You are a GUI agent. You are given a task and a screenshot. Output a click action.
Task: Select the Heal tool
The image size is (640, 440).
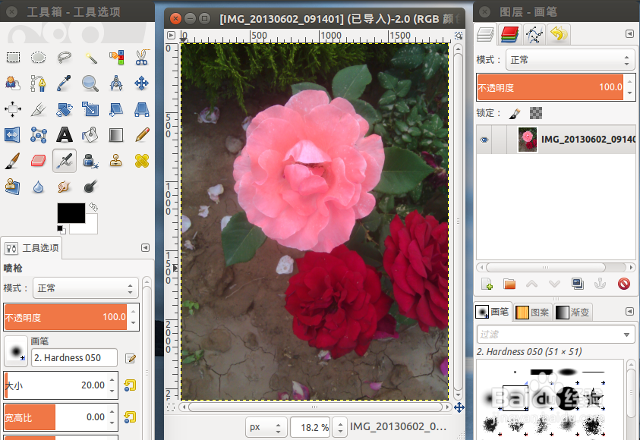tap(142, 161)
